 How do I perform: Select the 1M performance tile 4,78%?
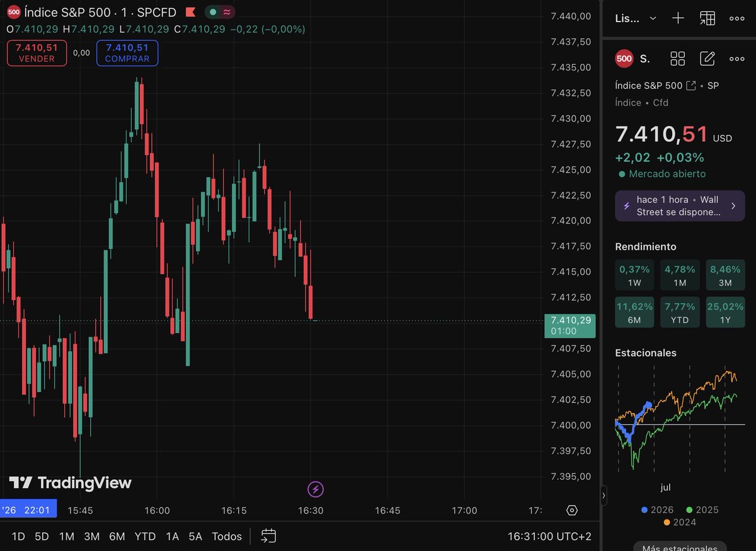[x=680, y=275]
